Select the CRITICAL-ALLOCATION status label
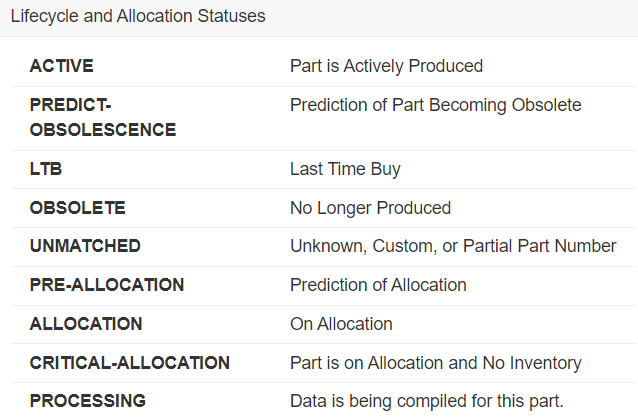 click(x=130, y=363)
